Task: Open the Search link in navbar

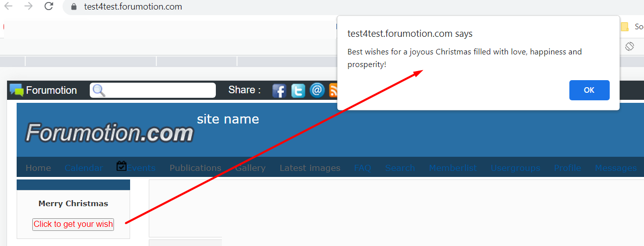Action: [400, 168]
